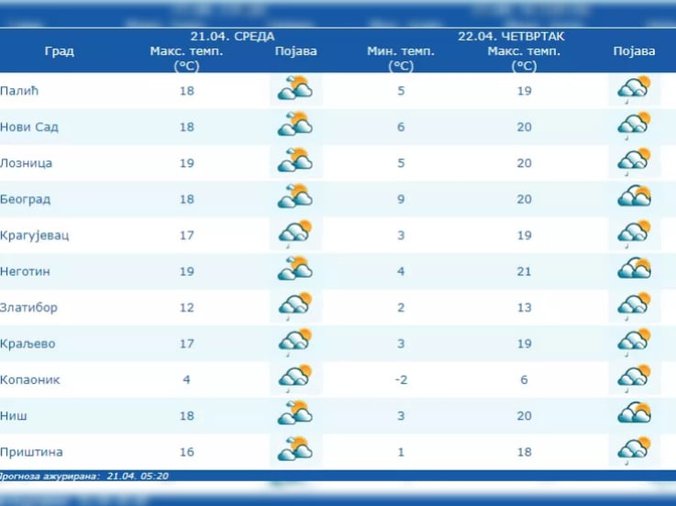This screenshot has width=676, height=506.
Task: Click Златибор Thursday max temperature 13
Action: click(x=524, y=308)
